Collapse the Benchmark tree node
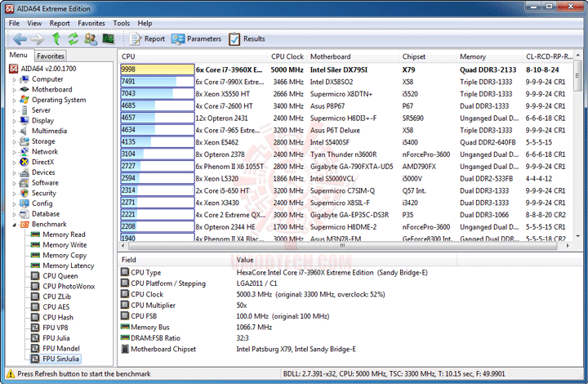 (14, 224)
